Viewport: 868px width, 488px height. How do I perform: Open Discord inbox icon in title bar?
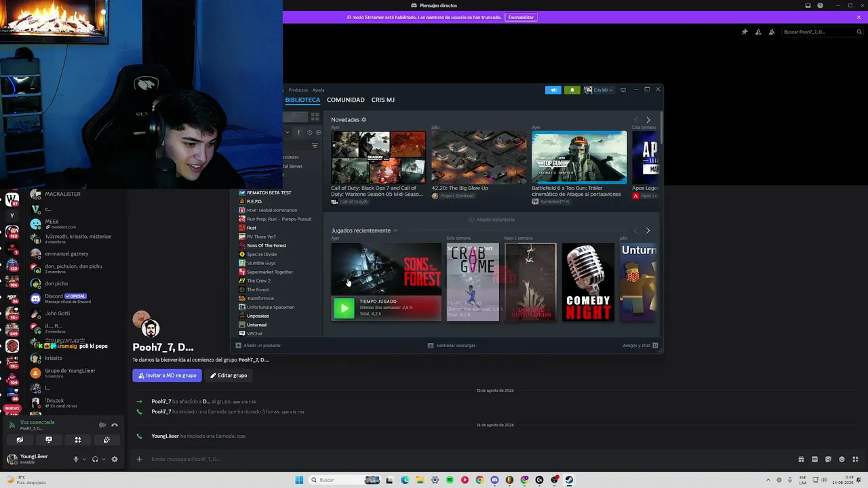(808, 5)
